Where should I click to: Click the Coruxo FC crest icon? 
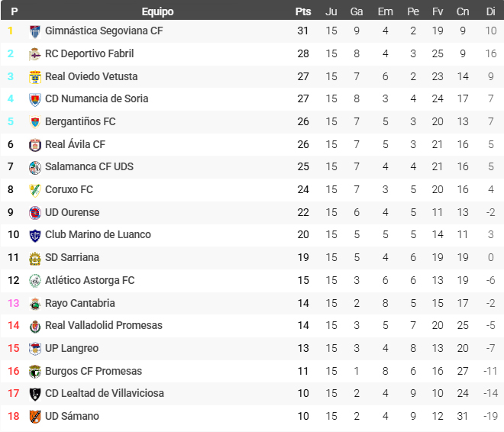(x=34, y=190)
